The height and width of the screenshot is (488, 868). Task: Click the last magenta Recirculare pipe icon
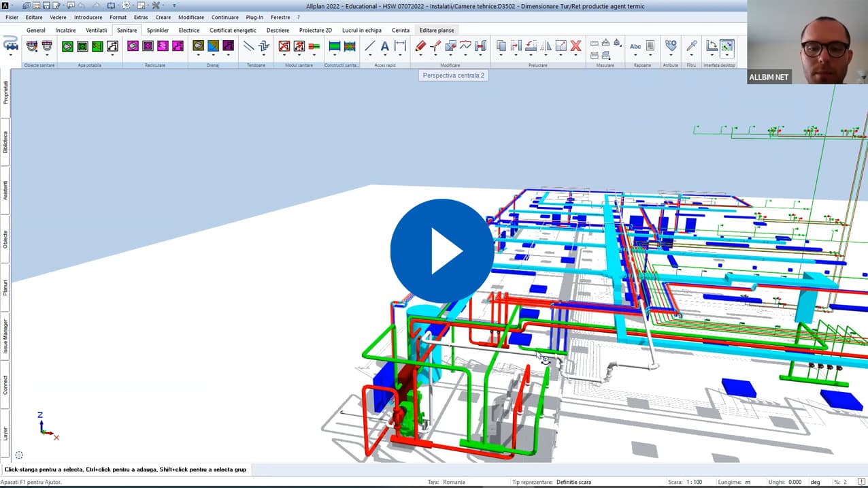(178, 46)
